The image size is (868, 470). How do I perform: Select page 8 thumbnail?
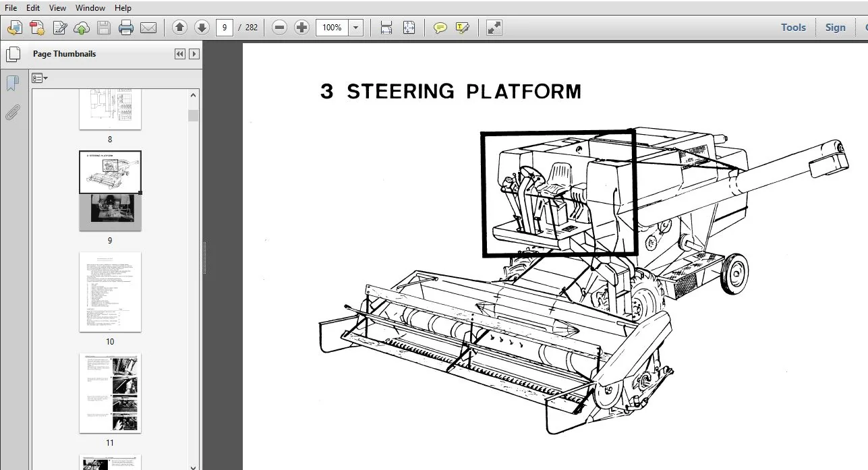coord(110,109)
